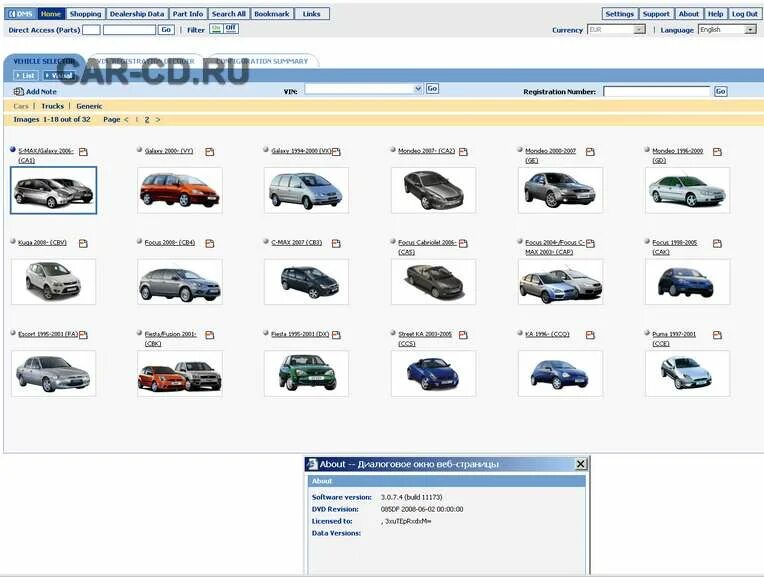Go to page 2 of images
Image resolution: width=764 pixels, height=577 pixels.
pos(147,119)
